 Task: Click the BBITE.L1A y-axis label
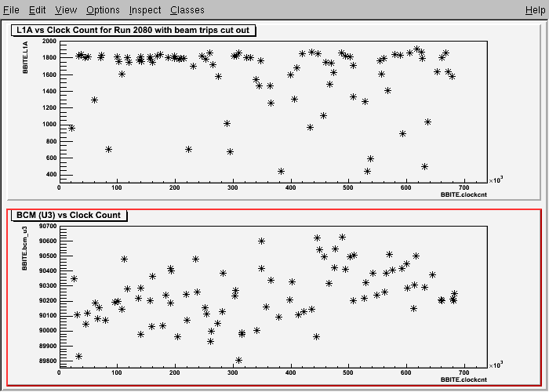pyautogui.click(x=25, y=57)
